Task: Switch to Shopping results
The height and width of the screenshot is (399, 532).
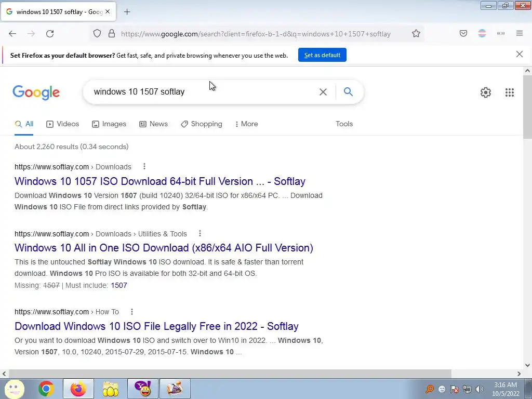Action: point(202,124)
